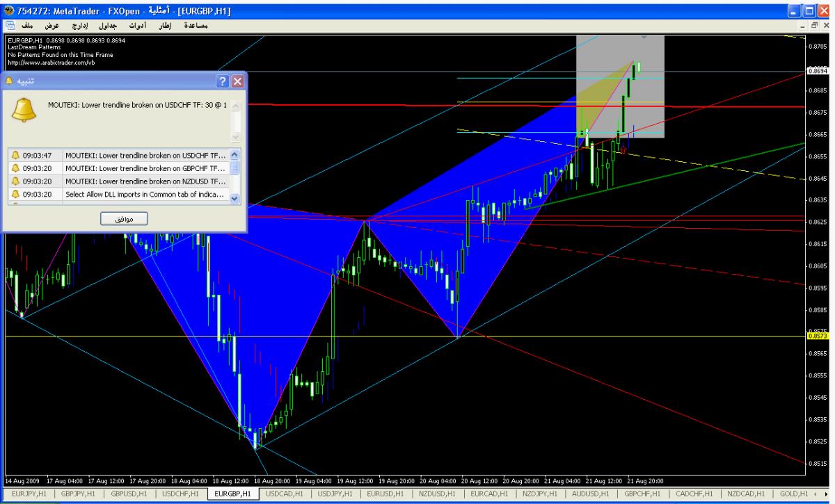This screenshot has width=835, height=504.
Task: Switch to the USDJPY,H1 chart tab
Action: click(x=335, y=494)
